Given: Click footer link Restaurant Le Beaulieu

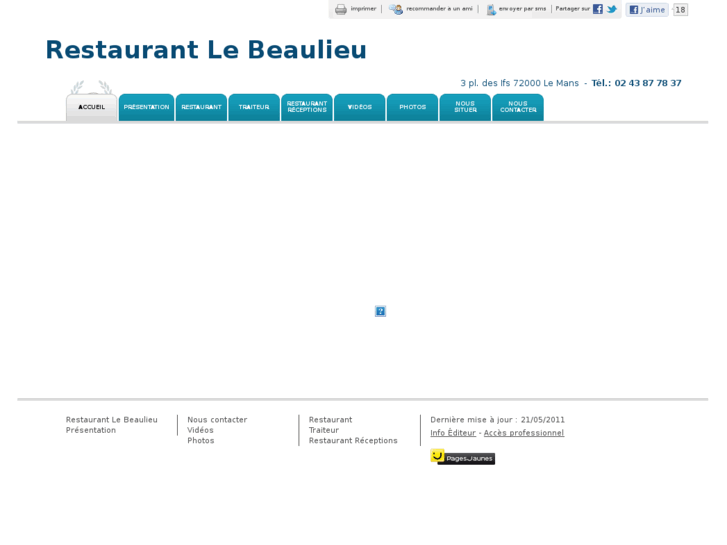Looking at the screenshot, I should click(x=111, y=420).
